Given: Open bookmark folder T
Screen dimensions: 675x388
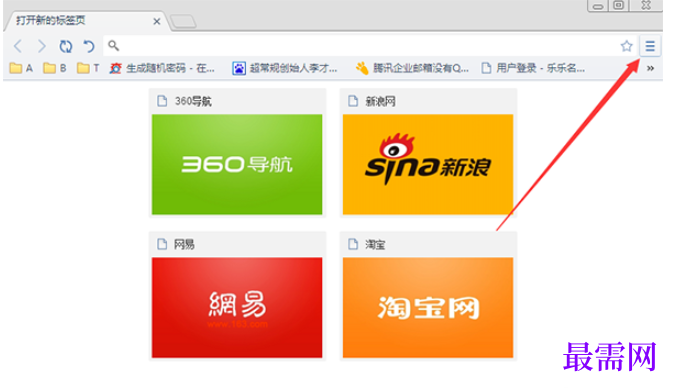Looking at the screenshot, I should (88, 68).
